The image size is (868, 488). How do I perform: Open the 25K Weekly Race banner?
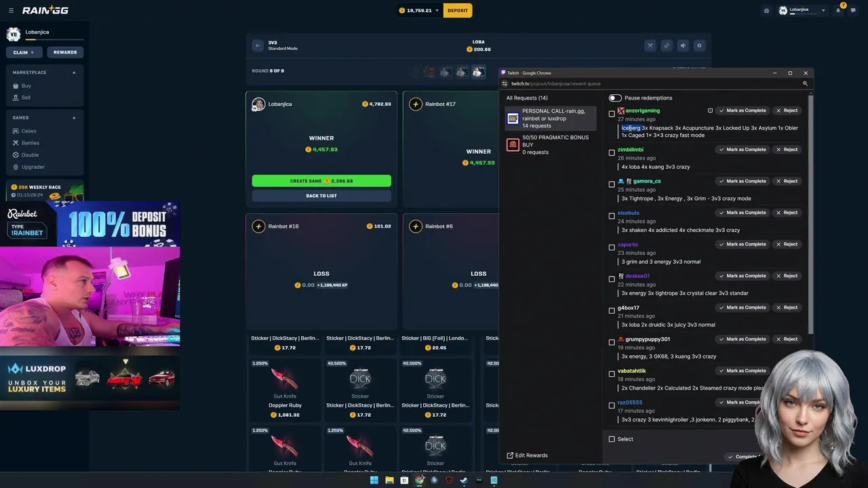(x=45, y=190)
